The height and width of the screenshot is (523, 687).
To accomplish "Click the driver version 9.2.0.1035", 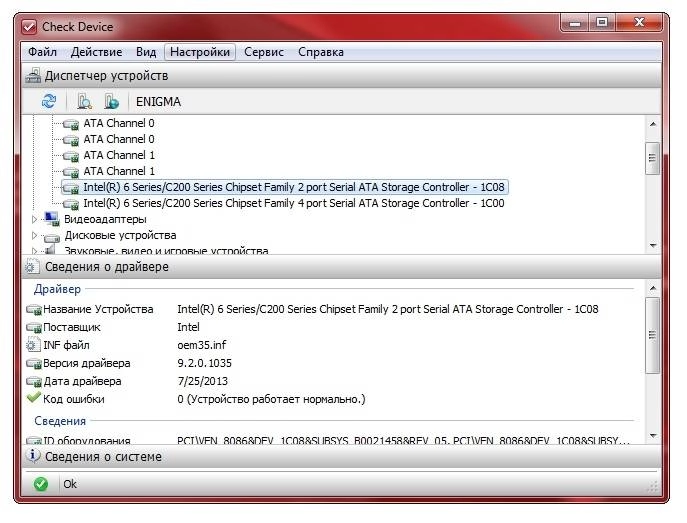I will pos(204,363).
